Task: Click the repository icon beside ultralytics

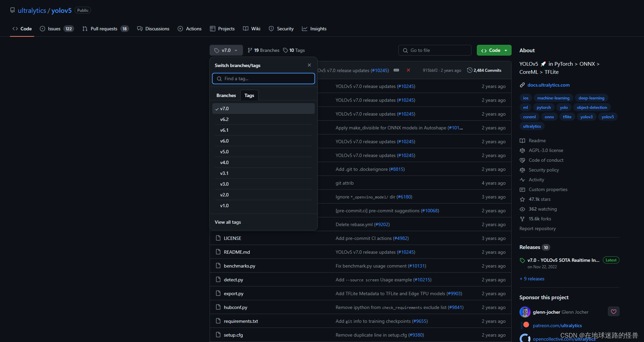Action: pos(12,10)
